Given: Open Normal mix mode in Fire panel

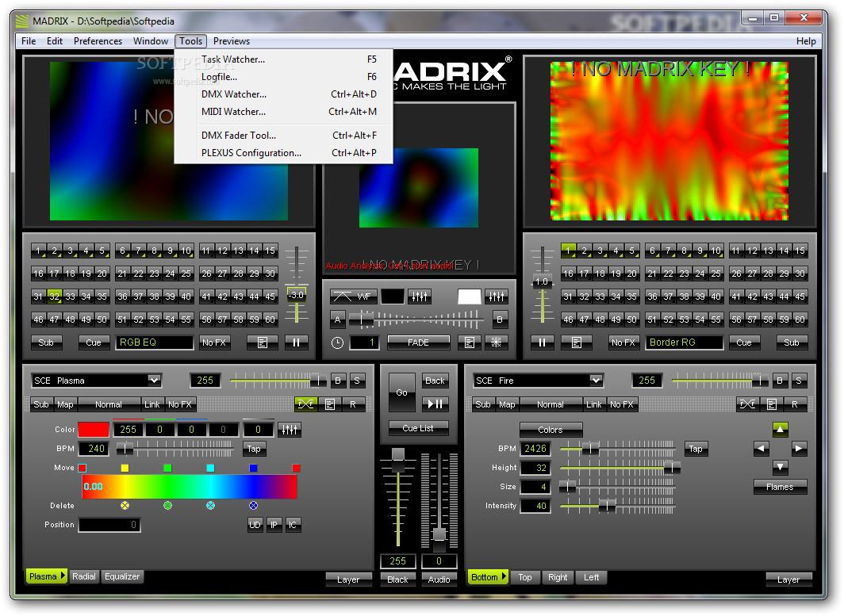Looking at the screenshot, I should (551, 404).
